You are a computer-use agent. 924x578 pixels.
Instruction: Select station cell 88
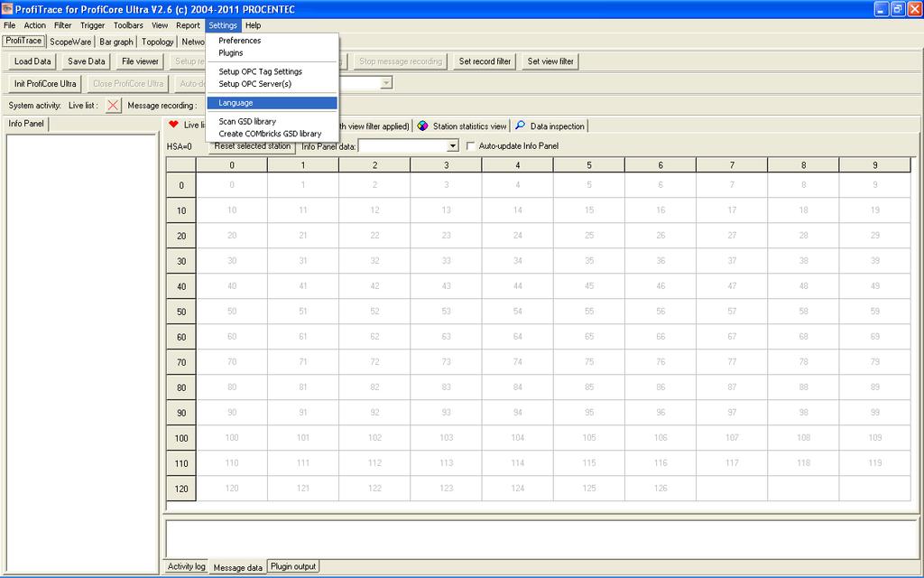(803, 387)
